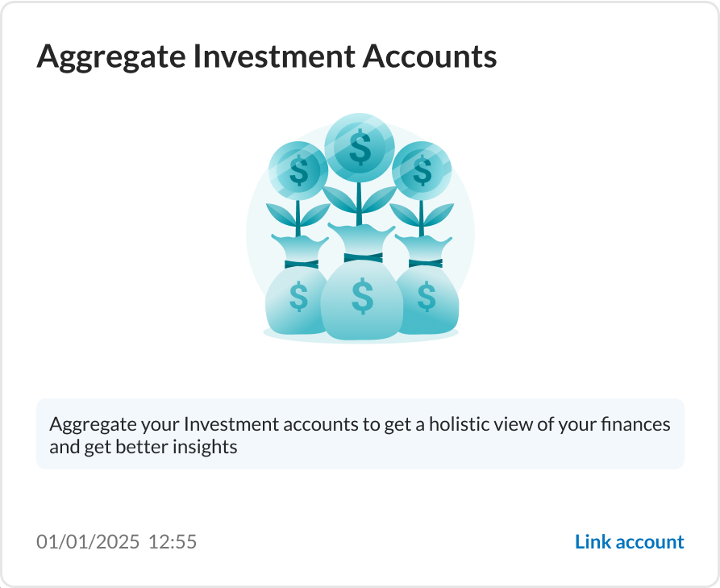Click the Aggregate Investment Accounts heading
The image size is (720, 588).
pos(266,57)
